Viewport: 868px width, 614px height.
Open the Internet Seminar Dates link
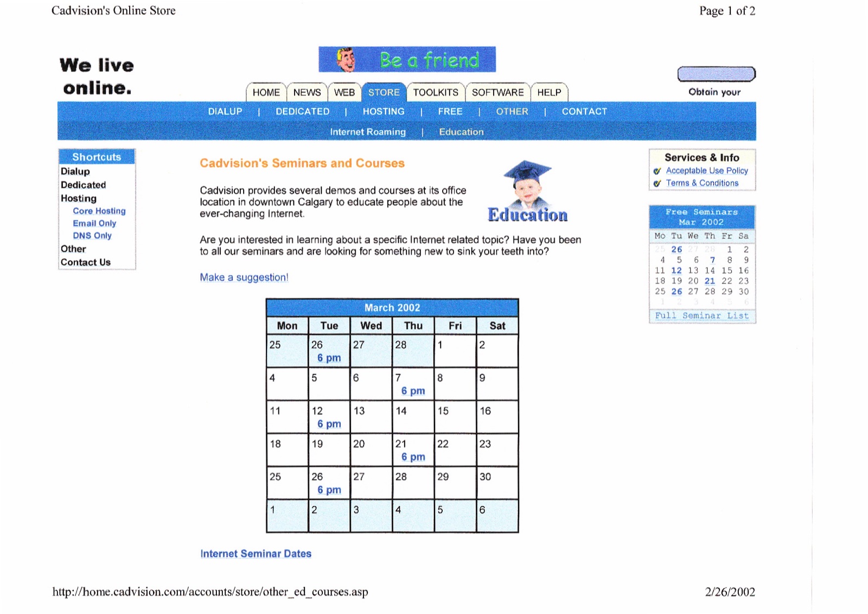click(x=256, y=554)
